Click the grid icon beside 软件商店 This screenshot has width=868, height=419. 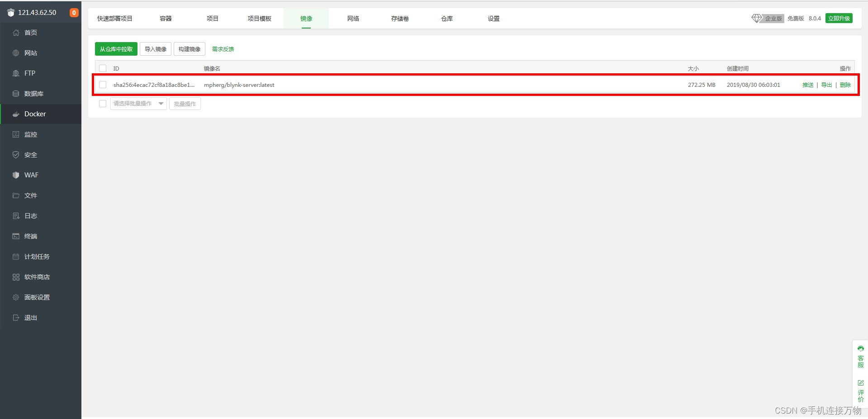click(16, 277)
